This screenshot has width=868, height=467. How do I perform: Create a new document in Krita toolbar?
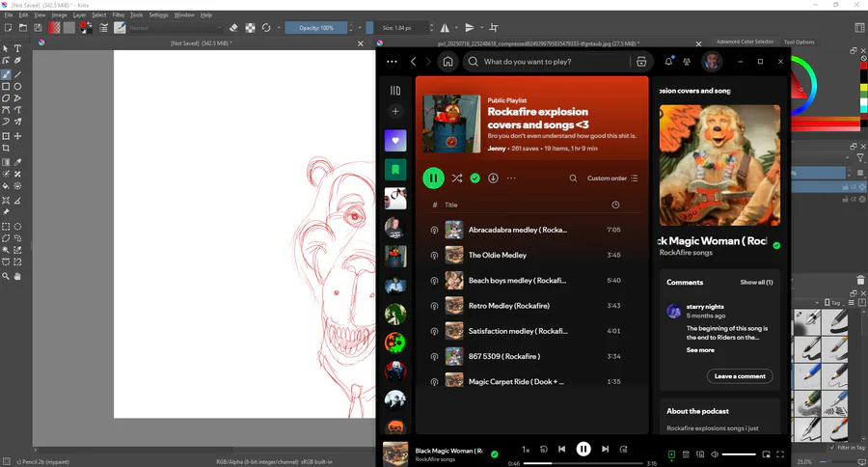(9, 28)
